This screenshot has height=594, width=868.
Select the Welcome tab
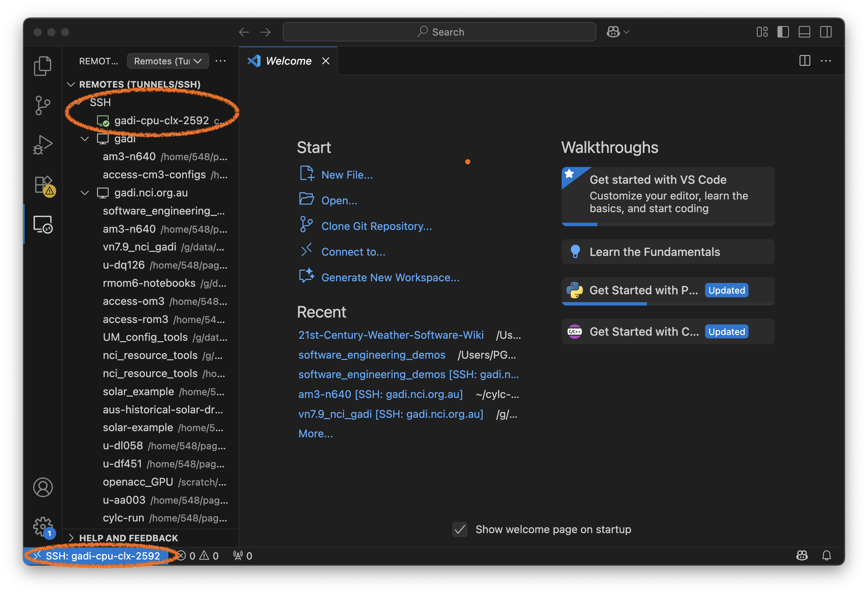[288, 61]
